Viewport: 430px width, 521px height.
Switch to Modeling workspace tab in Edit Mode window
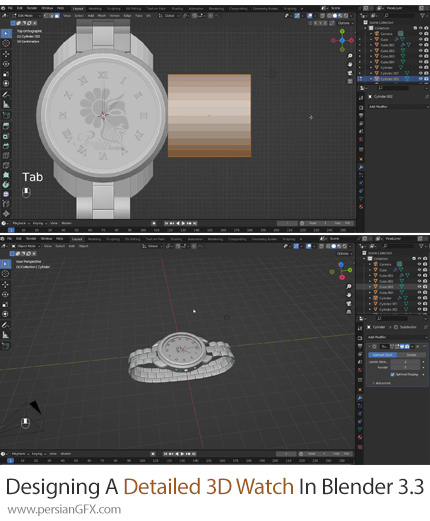click(95, 8)
